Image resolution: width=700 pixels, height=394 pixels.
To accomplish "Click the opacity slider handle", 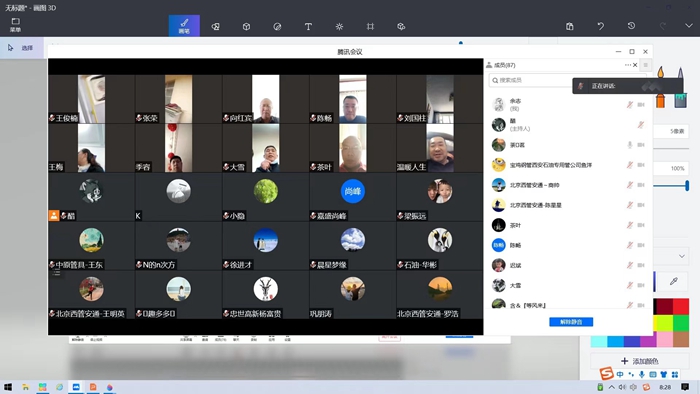I will click(x=687, y=185).
